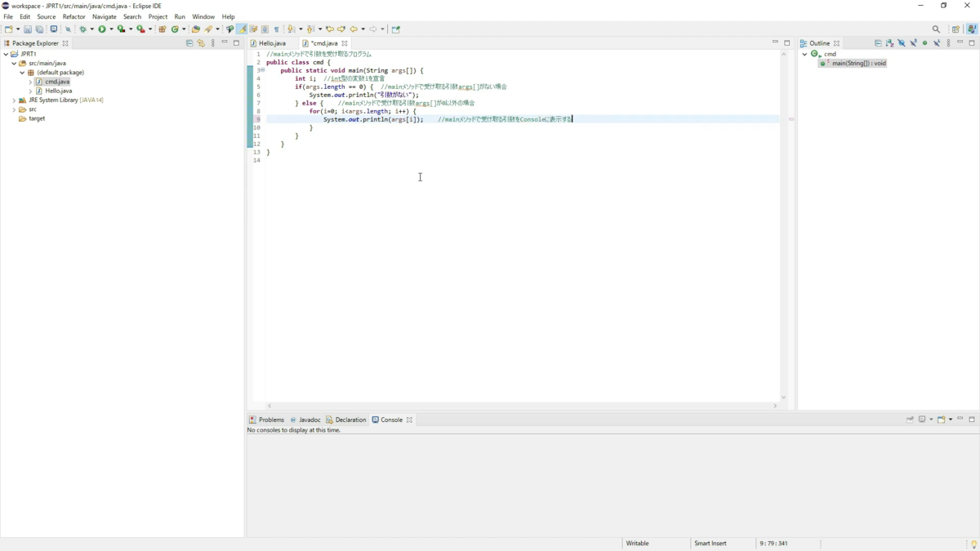Expand JRE System Library node
Screen dimensions: 980x551
(14, 100)
